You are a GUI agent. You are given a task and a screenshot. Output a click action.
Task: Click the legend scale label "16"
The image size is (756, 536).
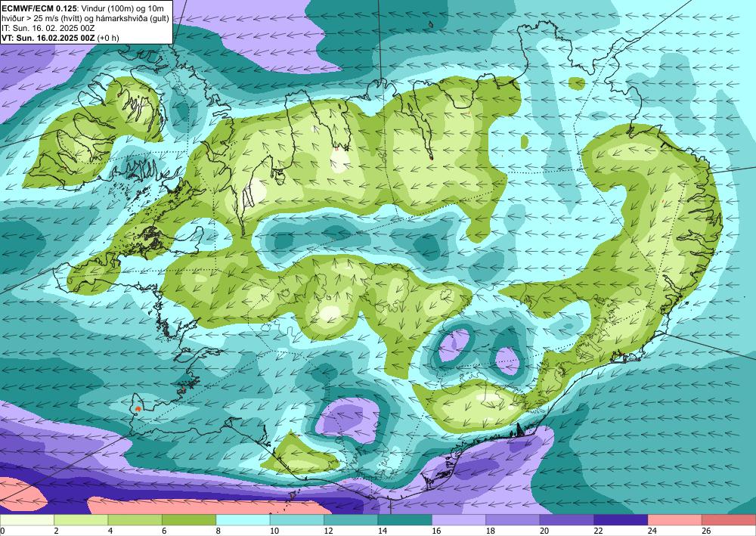[x=436, y=531]
